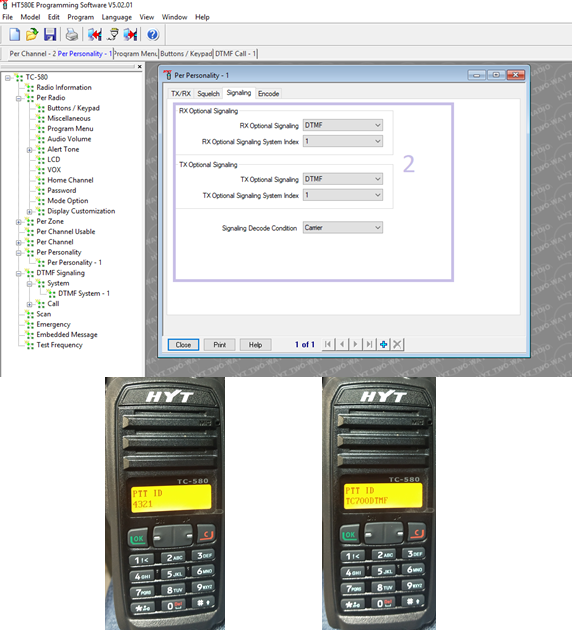This screenshot has width=572, height=630.
Task: Click the Close button in the dialog
Action: tap(183, 345)
